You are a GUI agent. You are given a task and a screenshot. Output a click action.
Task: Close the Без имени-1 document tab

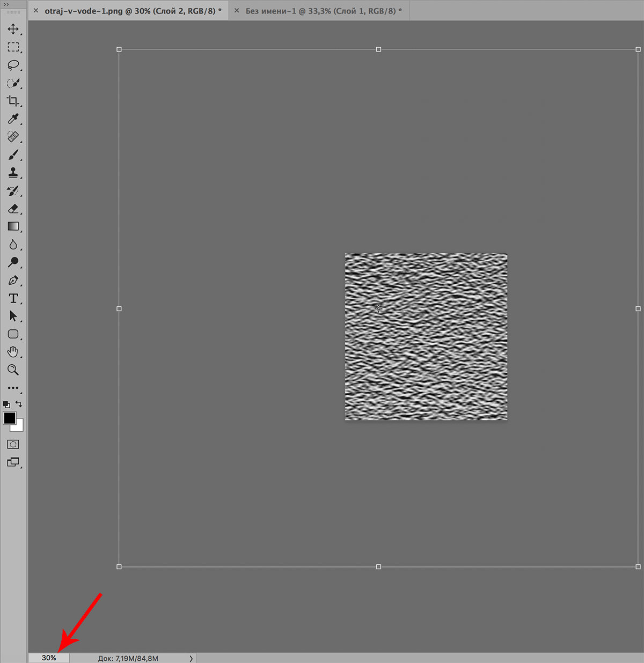(237, 11)
